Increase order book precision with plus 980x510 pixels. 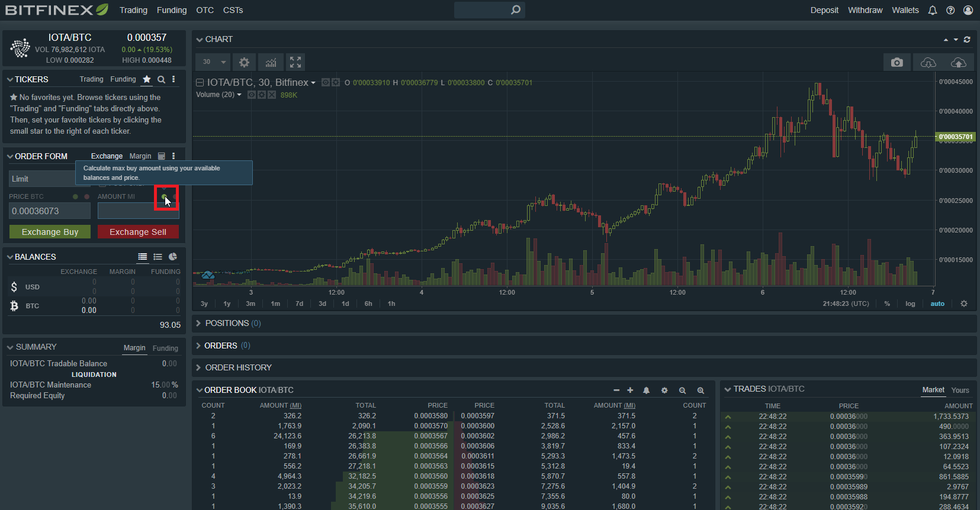tap(630, 390)
